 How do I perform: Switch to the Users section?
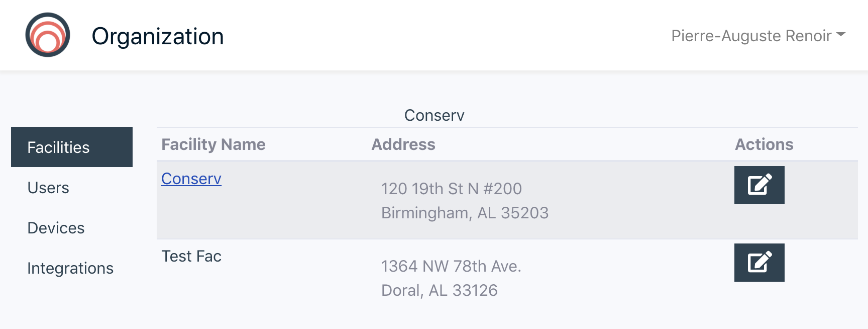pos(48,188)
